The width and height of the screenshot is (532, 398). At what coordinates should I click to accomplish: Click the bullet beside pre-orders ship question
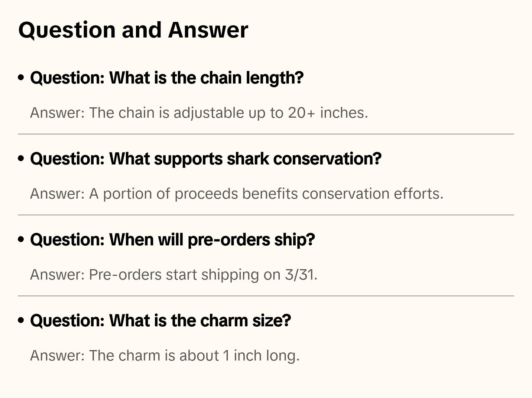click(x=21, y=239)
